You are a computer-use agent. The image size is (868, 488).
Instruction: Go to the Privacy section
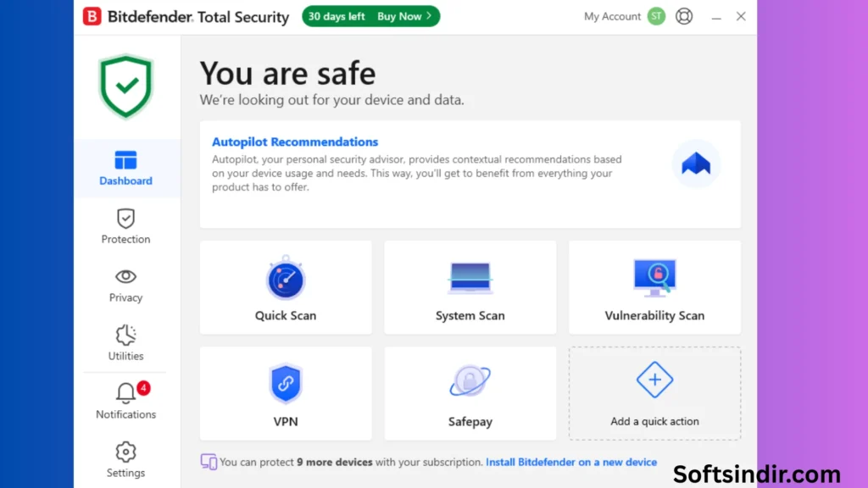click(x=125, y=285)
